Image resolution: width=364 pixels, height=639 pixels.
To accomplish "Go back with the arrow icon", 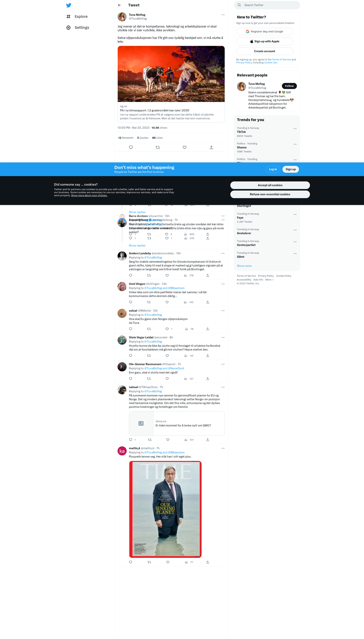I will [119, 5].
